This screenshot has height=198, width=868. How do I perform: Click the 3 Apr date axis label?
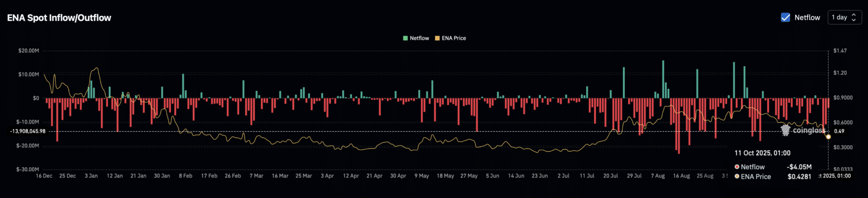pyautogui.click(x=327, y=176)
